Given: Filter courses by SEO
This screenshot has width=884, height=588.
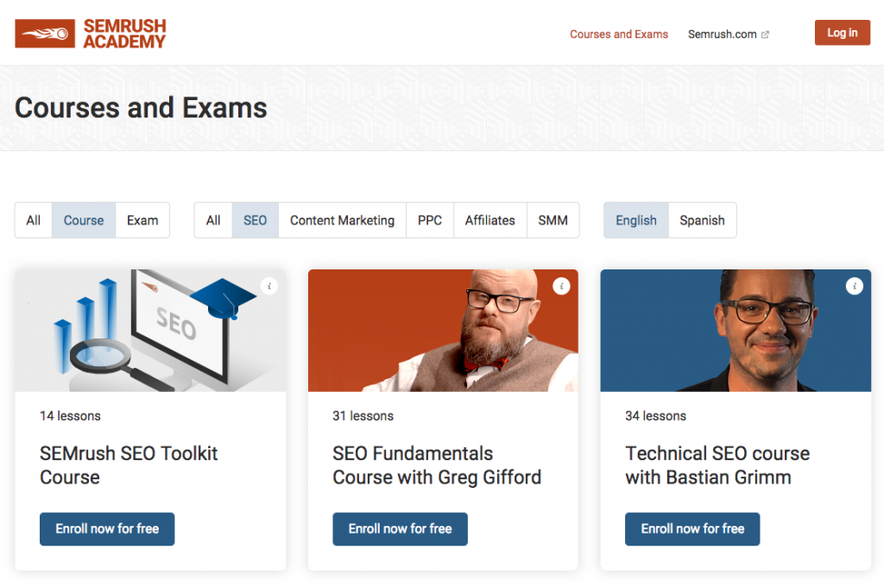Looking at the screenshot, I should pyautogui.click(x=254, y=220).
